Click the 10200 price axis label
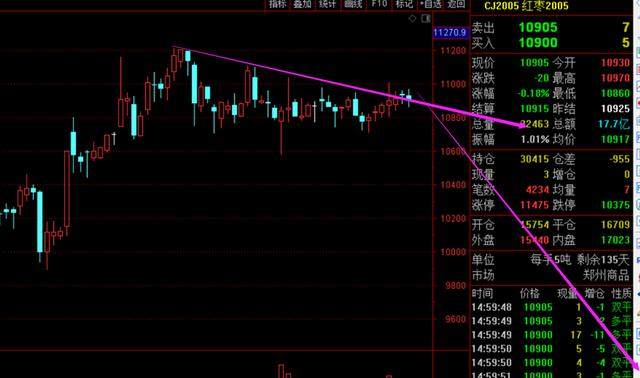 tap(453, 218)
